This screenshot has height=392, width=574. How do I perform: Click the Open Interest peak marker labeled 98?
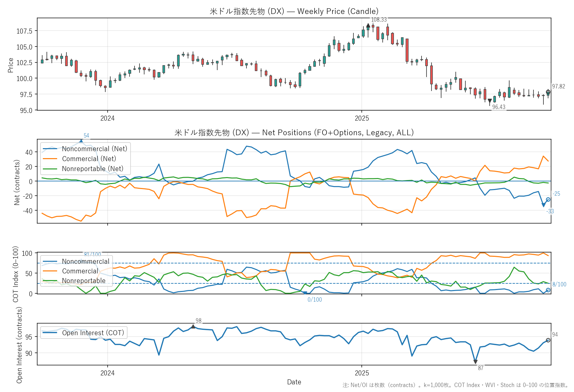pyautogui.click(x=193, y=327)
